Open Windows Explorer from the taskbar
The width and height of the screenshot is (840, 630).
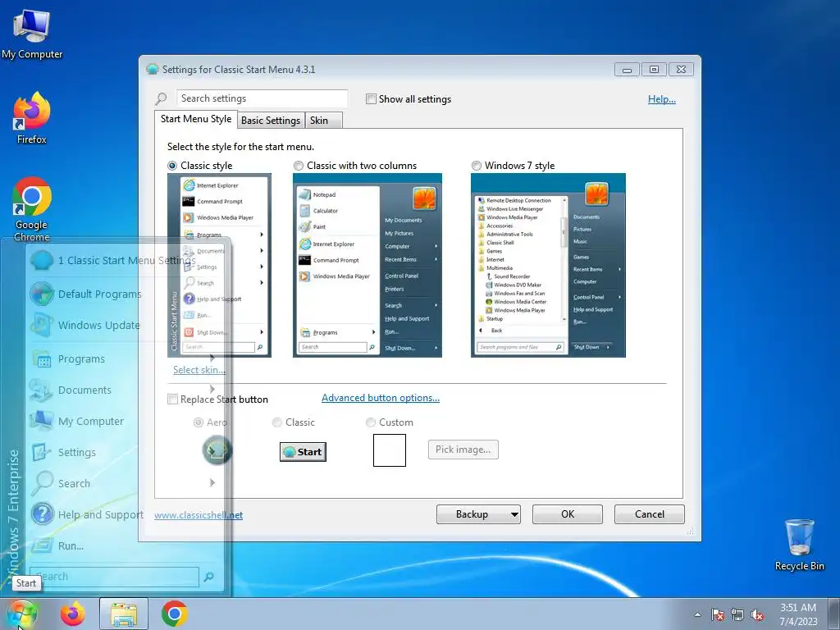tap(124, 614)
